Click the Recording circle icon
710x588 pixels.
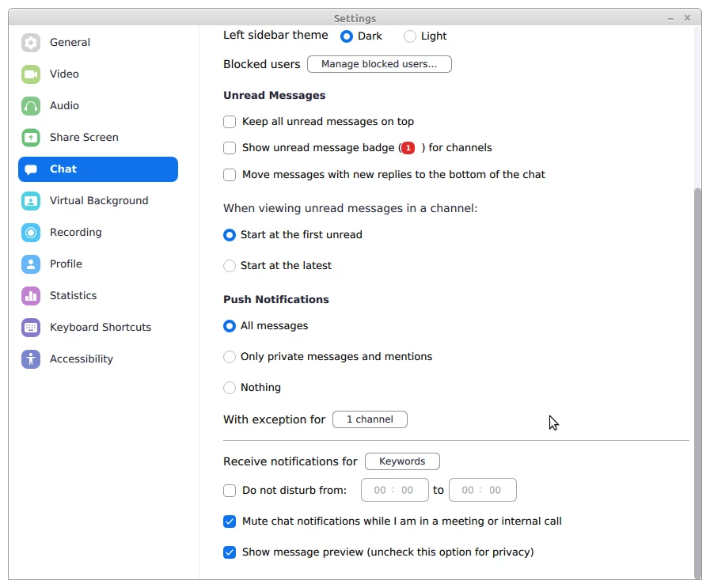point(31,233)
